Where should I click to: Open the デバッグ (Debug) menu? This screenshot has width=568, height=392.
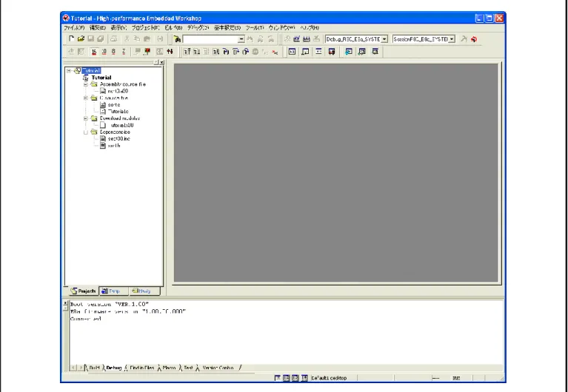(x=198, y=28)
